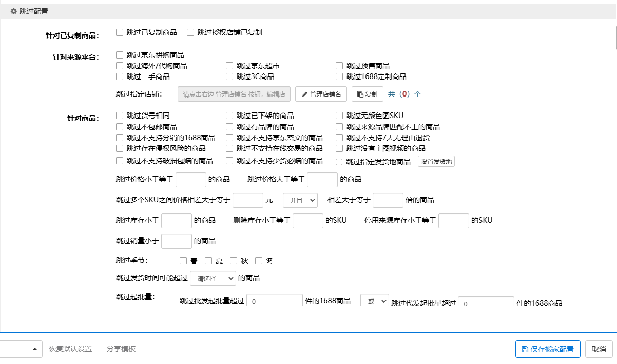
Task: Click the 跳过价格小于等于 input field
Action: click(x=191, y=179)
